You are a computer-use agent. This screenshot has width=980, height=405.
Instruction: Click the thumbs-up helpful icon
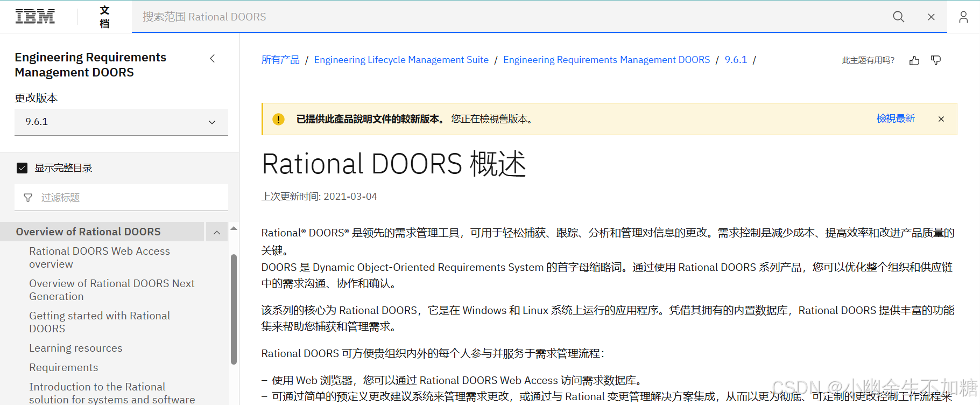pos(914,60)
